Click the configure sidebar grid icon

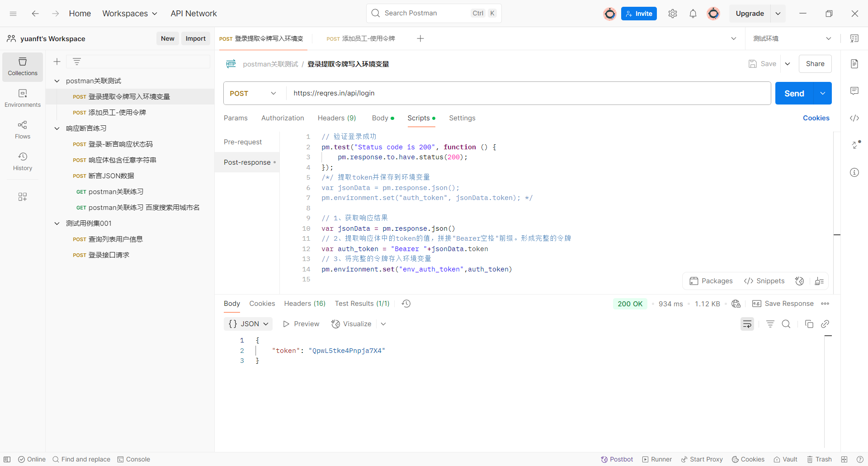[x=23, y=196]
